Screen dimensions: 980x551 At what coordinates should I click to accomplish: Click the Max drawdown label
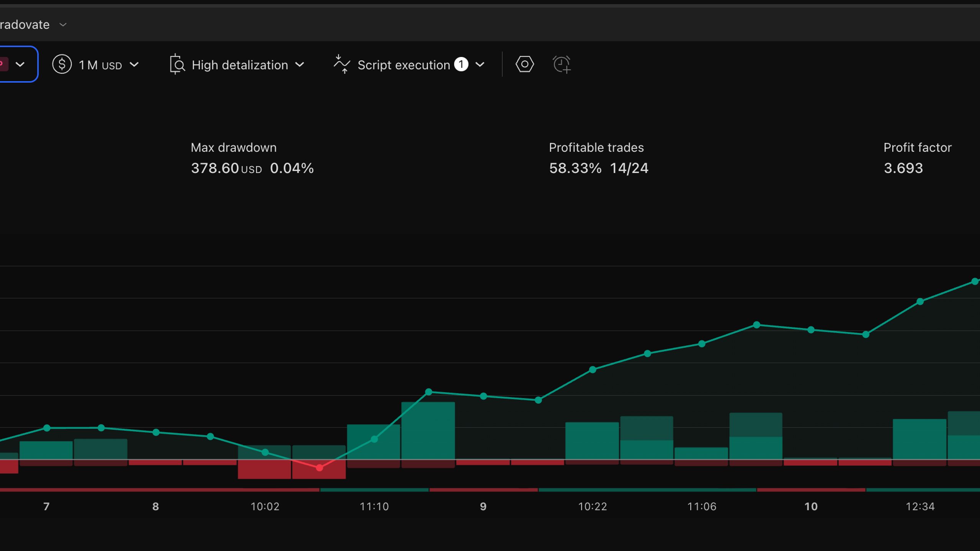234,148
